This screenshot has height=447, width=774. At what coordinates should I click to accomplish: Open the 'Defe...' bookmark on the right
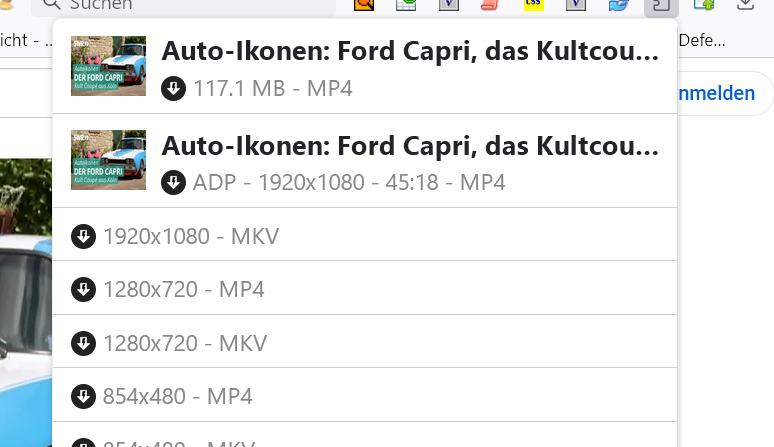click(707, 40)
